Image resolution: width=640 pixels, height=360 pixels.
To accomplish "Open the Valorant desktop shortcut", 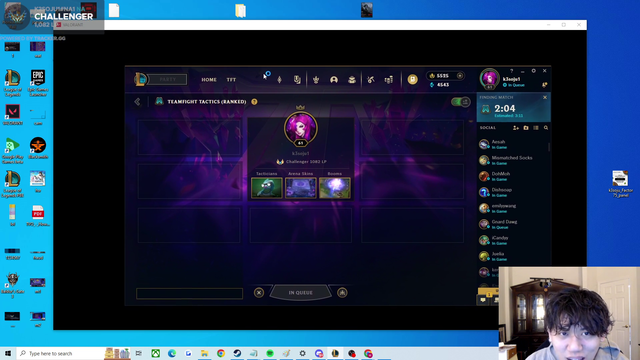I will click(13, 115).
